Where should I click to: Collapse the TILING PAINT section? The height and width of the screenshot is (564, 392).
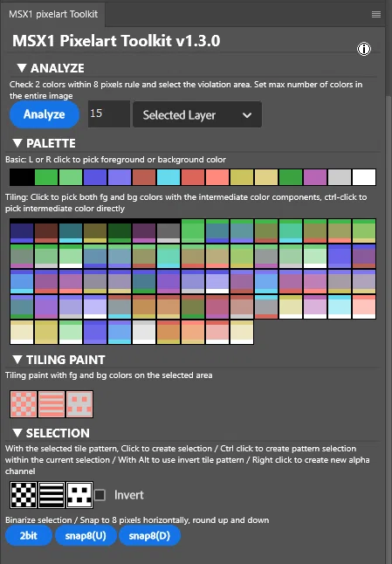[17, 360]
